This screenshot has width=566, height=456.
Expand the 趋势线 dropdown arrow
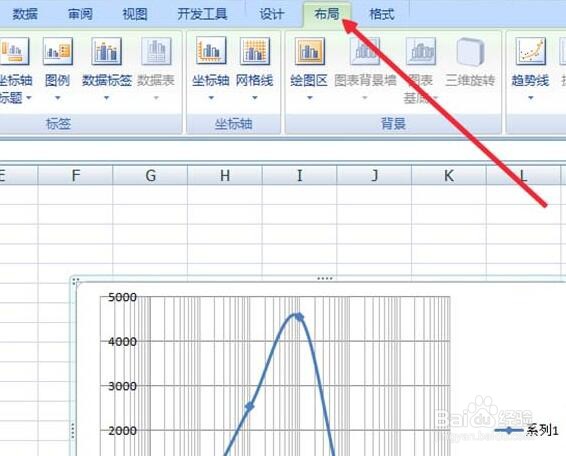531,97
